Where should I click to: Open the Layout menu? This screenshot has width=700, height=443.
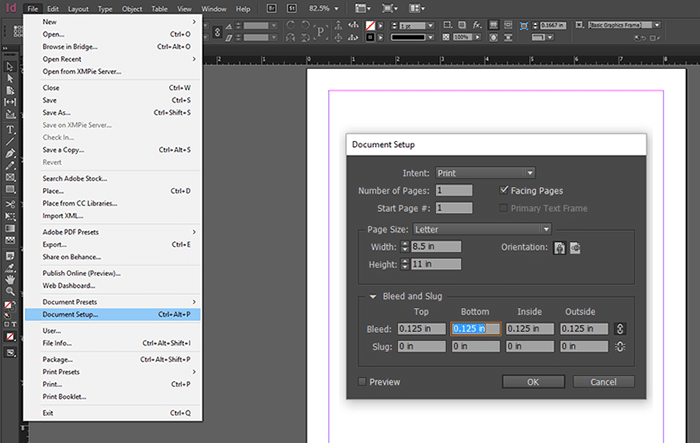tap(78, 9)
